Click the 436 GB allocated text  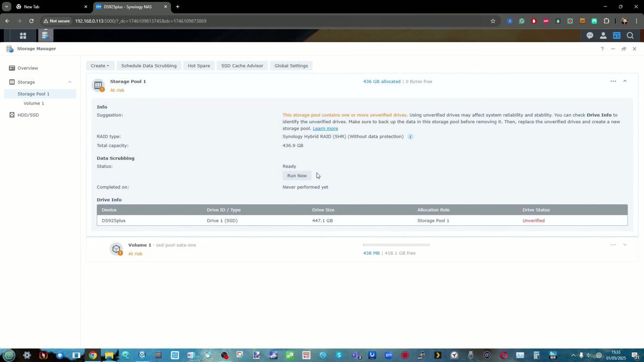381,82
